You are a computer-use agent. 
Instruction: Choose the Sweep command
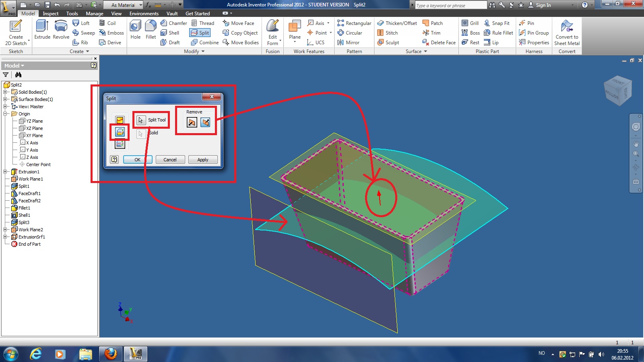tap(84, 33)
